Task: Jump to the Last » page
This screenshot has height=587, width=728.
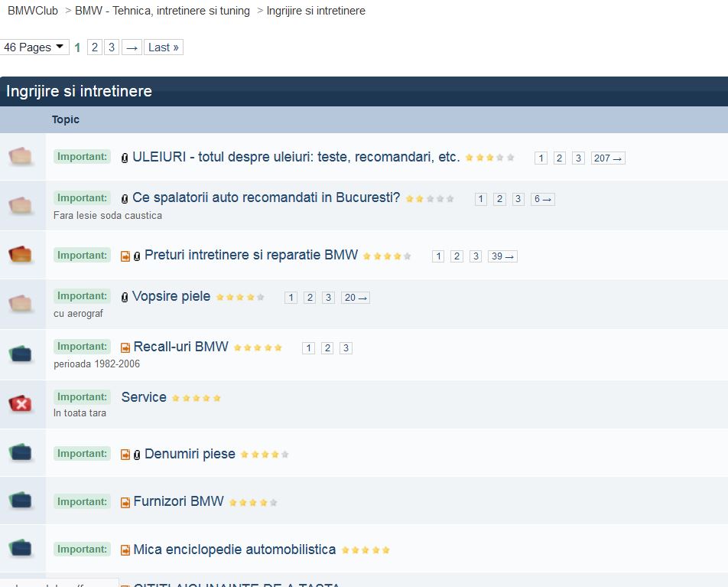Action: (x=164, y=47)
